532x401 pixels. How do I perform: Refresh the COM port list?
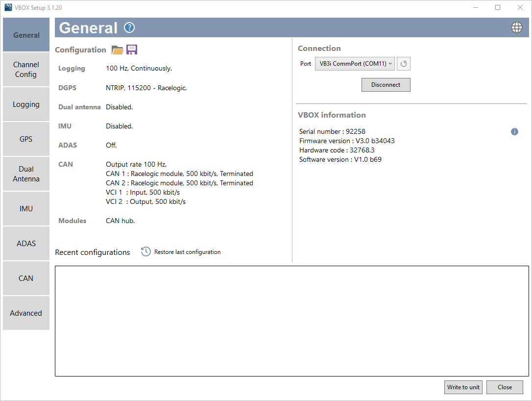coord(404,64)
